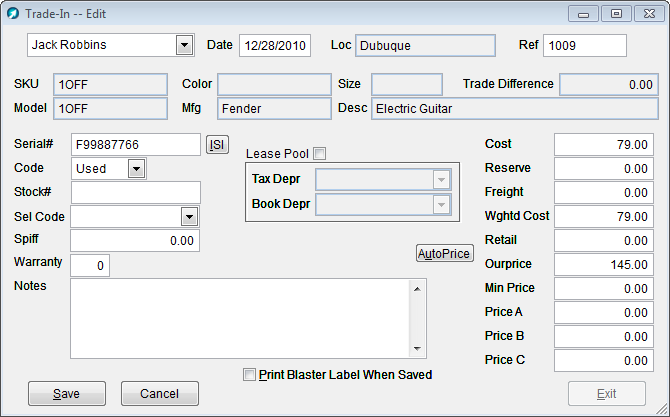This screenshot has width=670, height=417.
Task: Click the Ref field containing 1009
Action: point(585,46)
